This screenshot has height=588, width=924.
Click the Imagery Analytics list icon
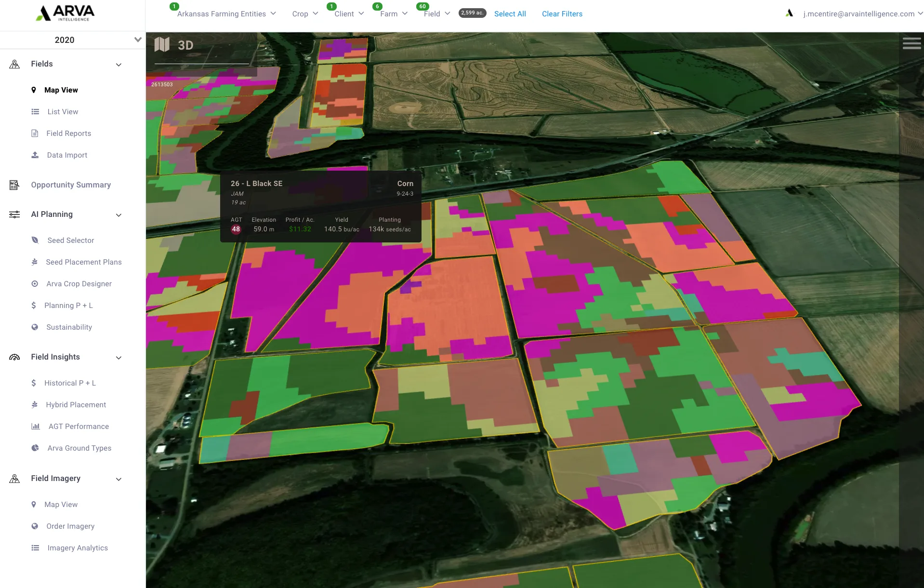coord(35,548)
